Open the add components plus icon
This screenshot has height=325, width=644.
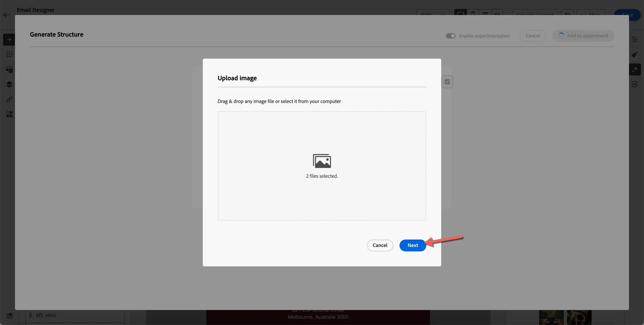tap(9, 40)
